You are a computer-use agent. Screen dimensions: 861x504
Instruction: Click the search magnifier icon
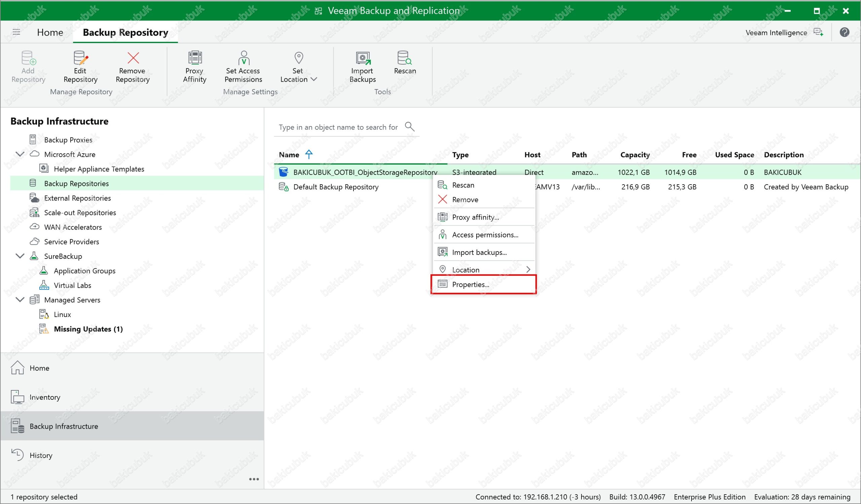click(409, 127)
